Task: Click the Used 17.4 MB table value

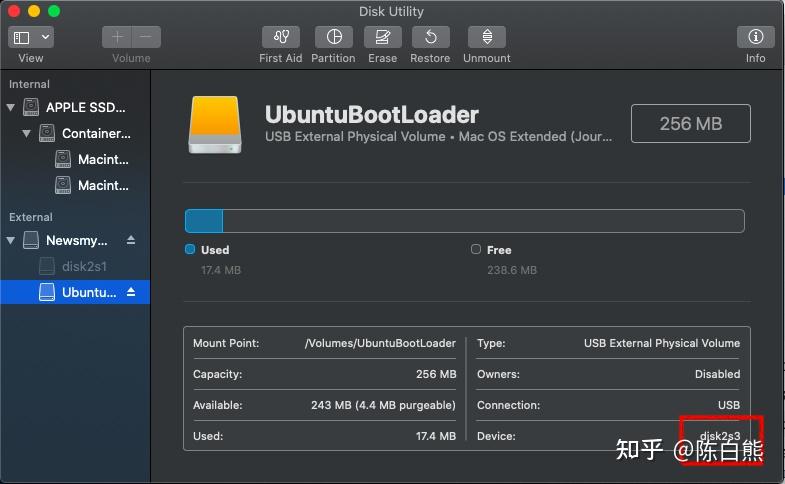Action: click(x=436, y=436)
